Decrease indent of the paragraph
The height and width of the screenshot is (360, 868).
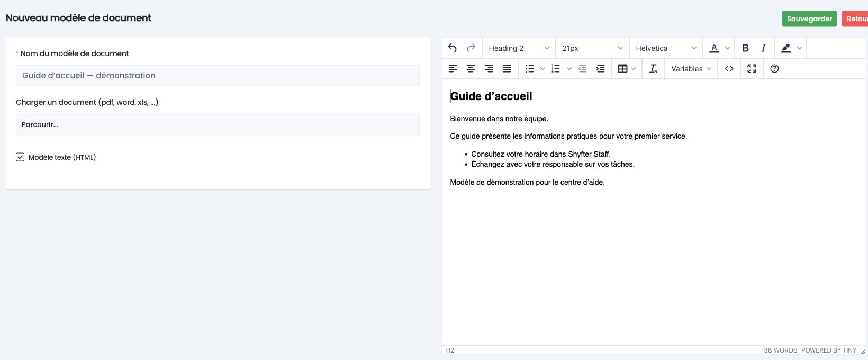click(582, 68)
